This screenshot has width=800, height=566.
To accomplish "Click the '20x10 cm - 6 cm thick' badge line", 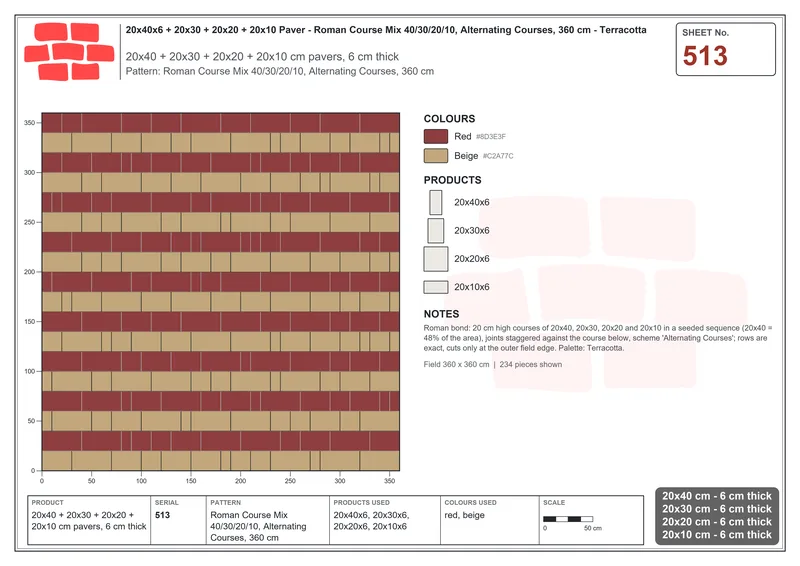I will click(717, 534).
